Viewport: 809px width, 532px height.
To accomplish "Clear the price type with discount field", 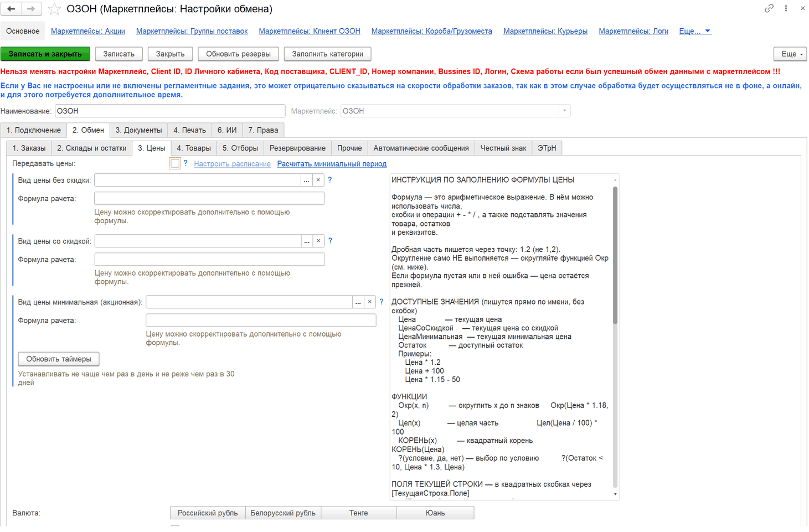I will coord(319,241).
